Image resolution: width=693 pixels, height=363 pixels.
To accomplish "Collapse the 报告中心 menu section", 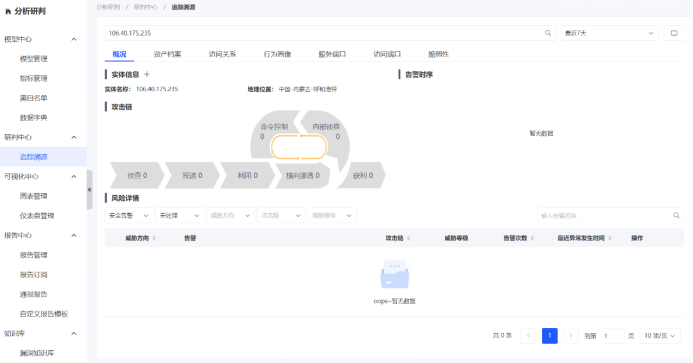I will (74, 235).
